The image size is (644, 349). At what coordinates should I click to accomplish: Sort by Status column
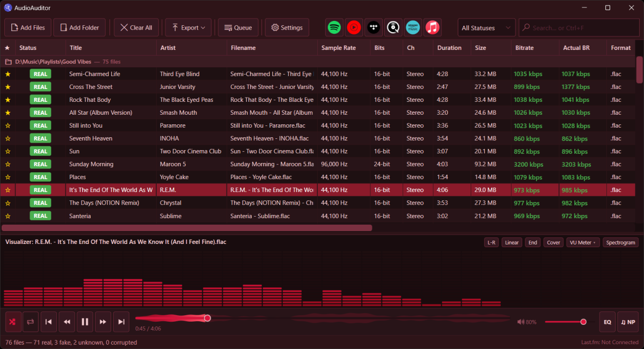click(x=41, y=48)
